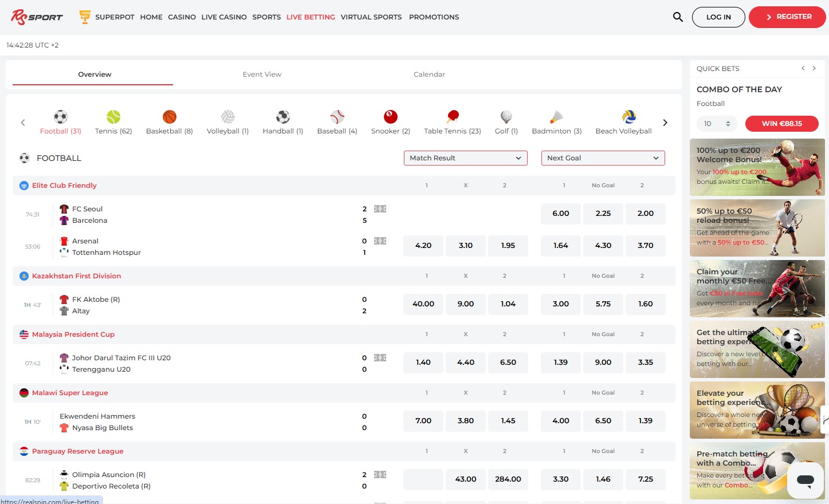
Task: Select 1.04 odds for Altay win
Action: (x=508, y=304)
